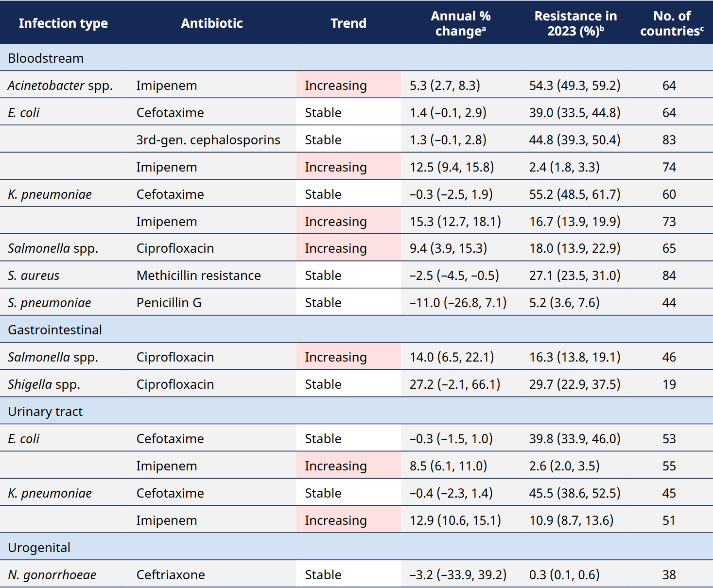Select the Bloodstream section row label

(46, 58)
